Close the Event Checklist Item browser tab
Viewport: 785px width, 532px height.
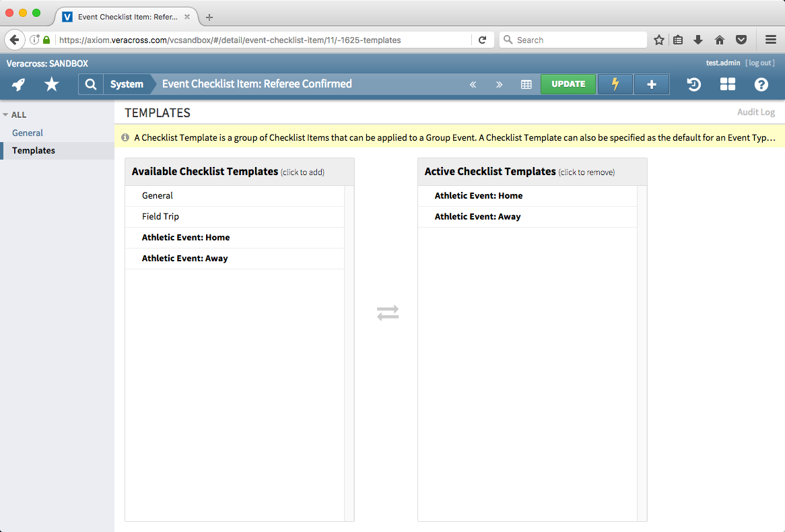pyautogui.click(x=186, y=17)
